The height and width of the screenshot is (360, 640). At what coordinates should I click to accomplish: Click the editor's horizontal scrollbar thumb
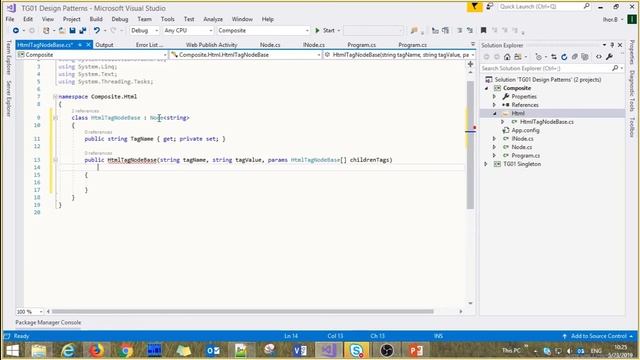242,311
